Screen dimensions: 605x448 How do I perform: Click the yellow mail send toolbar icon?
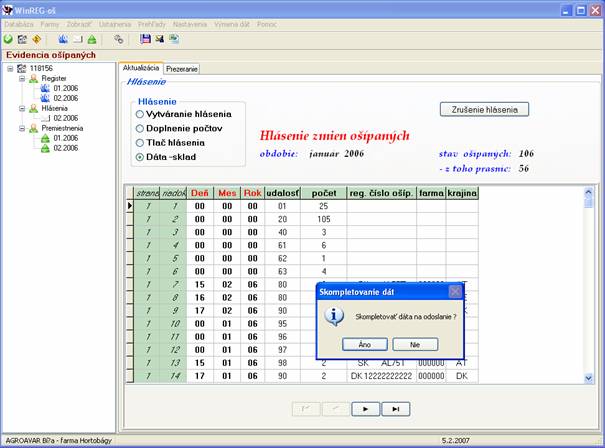[159, 39]
